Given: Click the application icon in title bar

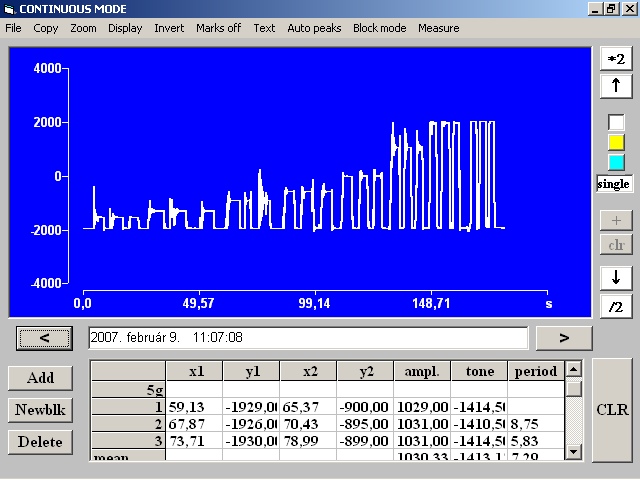Looking at the screenshot, I should coord(9,9).
